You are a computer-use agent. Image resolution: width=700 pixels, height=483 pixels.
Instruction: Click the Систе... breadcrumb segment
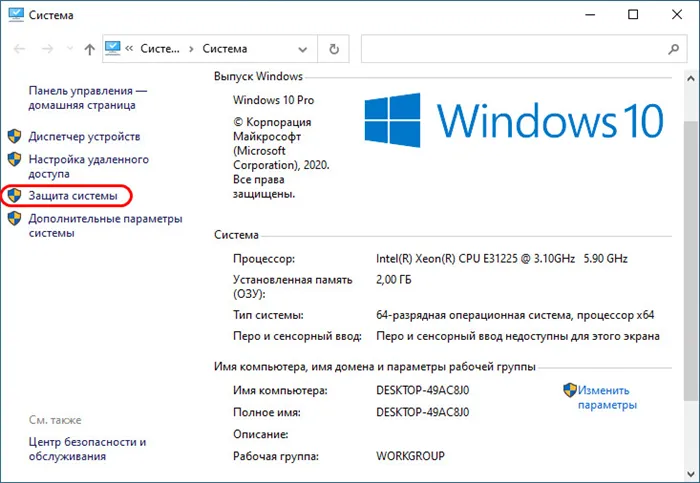pyautogui.click(x=160, y=49)
